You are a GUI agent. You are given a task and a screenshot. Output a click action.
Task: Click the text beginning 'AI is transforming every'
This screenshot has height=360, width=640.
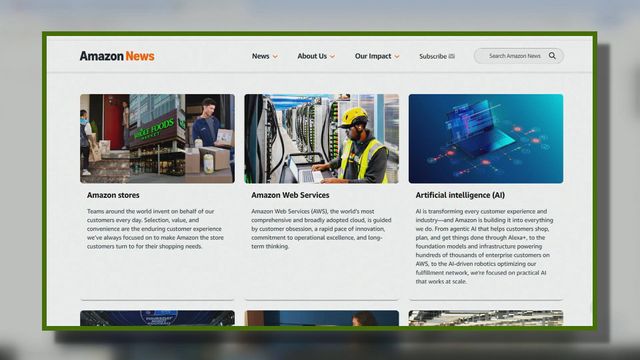(484, 246)
